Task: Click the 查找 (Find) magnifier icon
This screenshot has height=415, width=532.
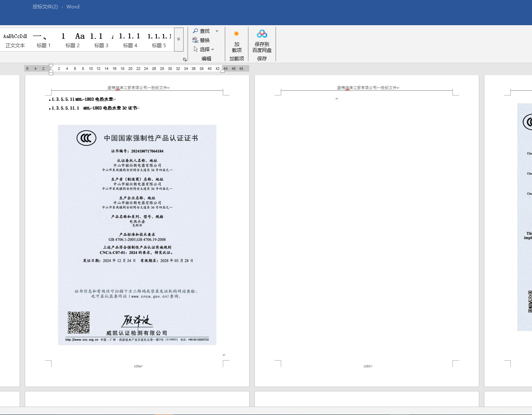Action: coord(196,31)
